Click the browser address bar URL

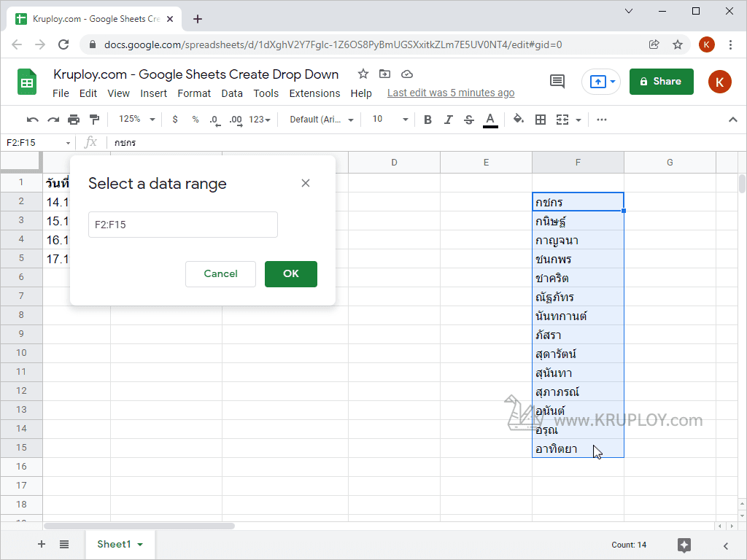(333, 44)
